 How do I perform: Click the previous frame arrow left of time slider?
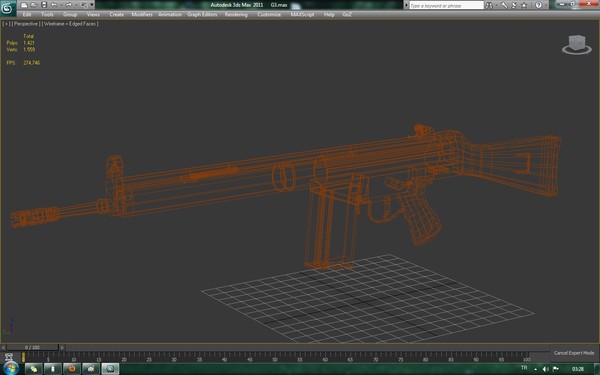pos(3,347)
